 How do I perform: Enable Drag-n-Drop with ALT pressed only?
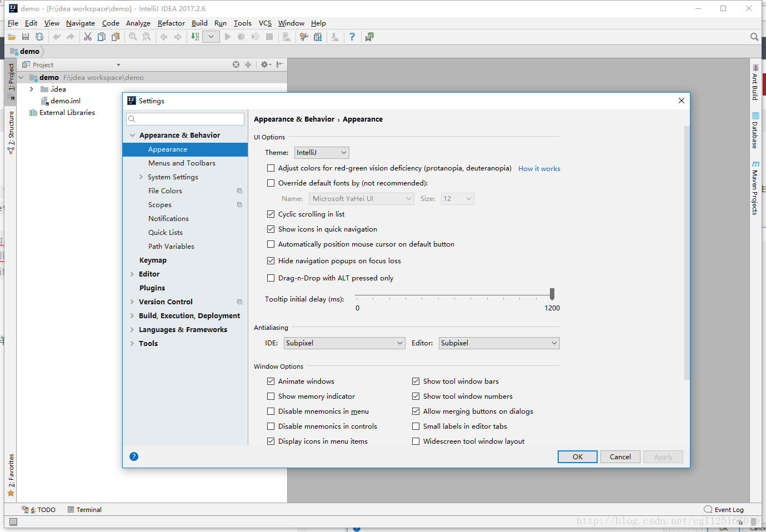click(x=271, y=278)
